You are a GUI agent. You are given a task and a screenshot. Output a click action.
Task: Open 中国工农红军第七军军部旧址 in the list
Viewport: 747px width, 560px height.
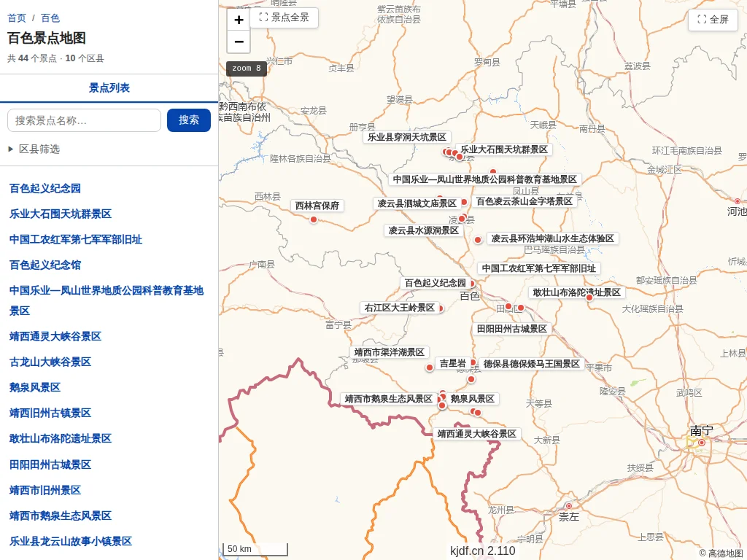[x=76, y=239]
